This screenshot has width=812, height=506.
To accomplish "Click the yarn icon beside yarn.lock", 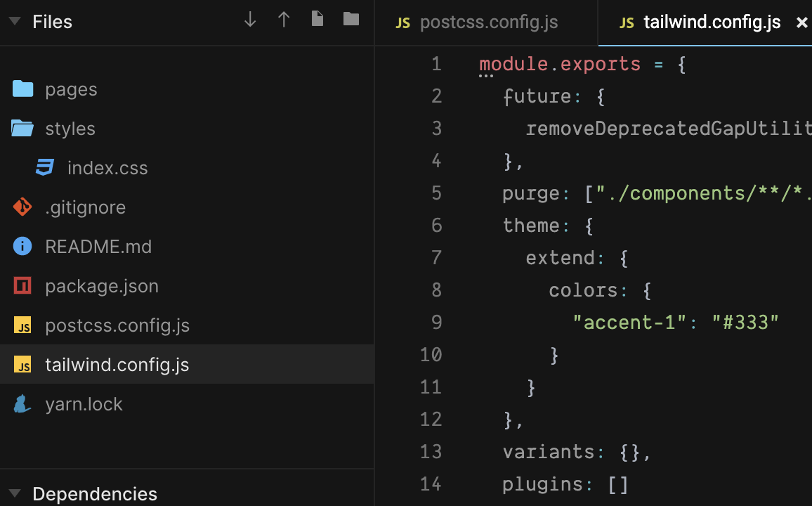I will click(21, 403).
